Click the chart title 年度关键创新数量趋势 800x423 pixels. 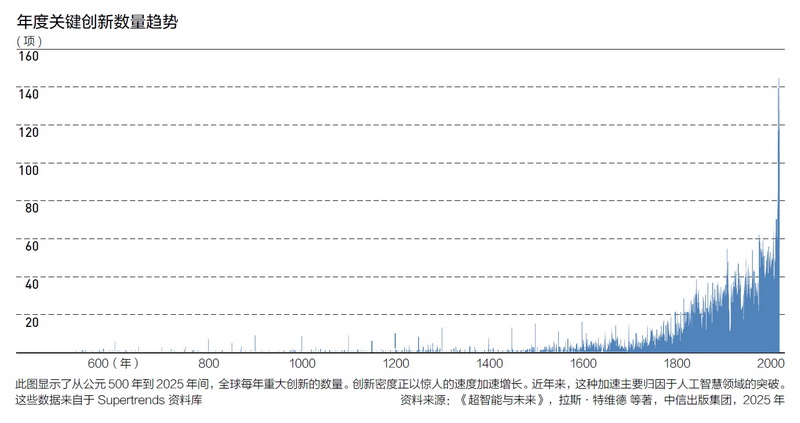pyautogui.click(x=97, y=22)
